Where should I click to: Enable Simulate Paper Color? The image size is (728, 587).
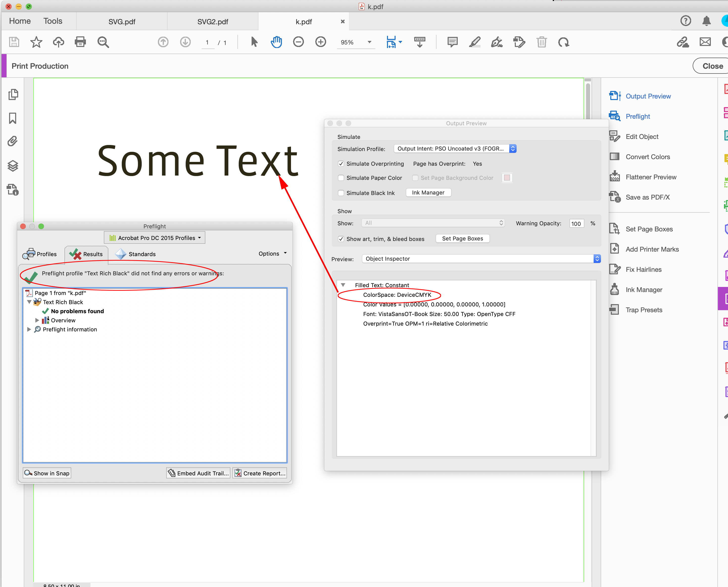pyautogui.click(x=341, y=178)
